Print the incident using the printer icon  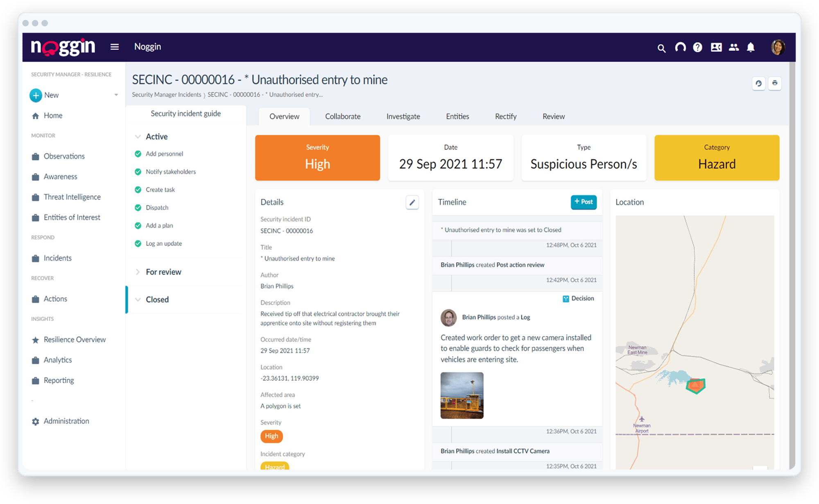pyautogui.click(x=774, y=83)
